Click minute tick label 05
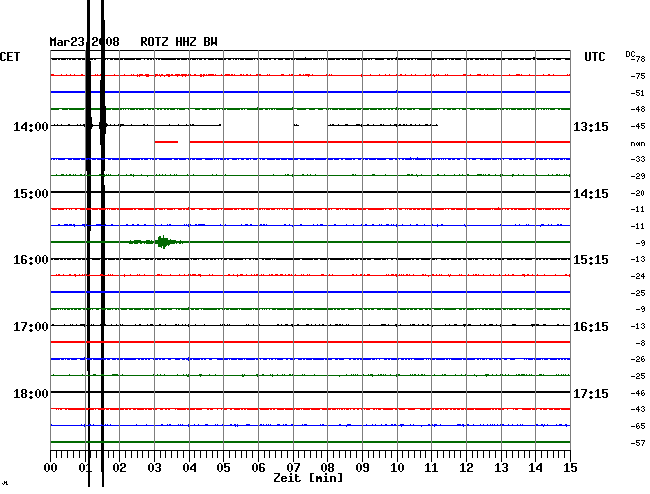 pos(223,468)
